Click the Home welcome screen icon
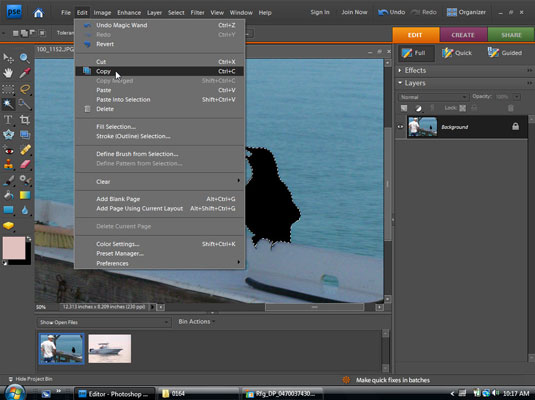This screenshot has height=400, width=535. point(39,13)
